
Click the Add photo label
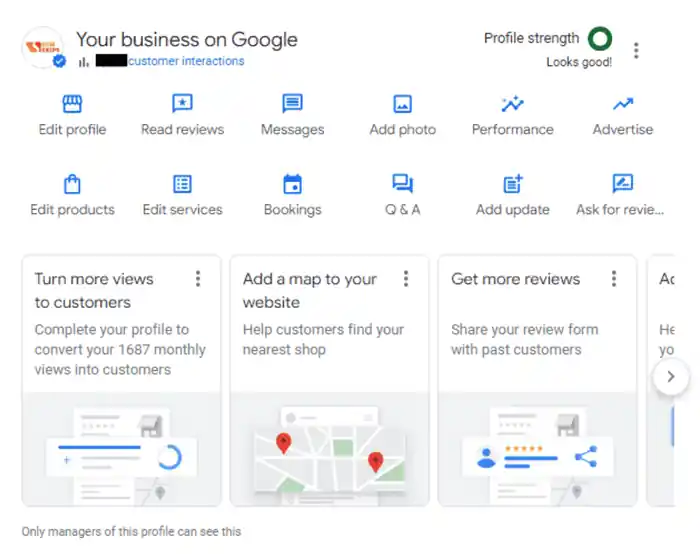click(403, 129)
